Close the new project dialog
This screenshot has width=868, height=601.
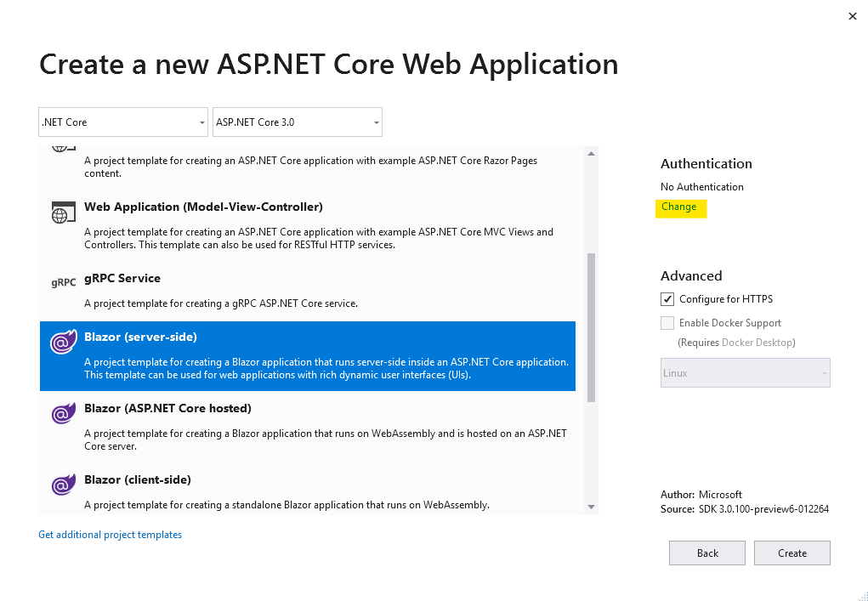pyautogui.click(x=853, y=16)
